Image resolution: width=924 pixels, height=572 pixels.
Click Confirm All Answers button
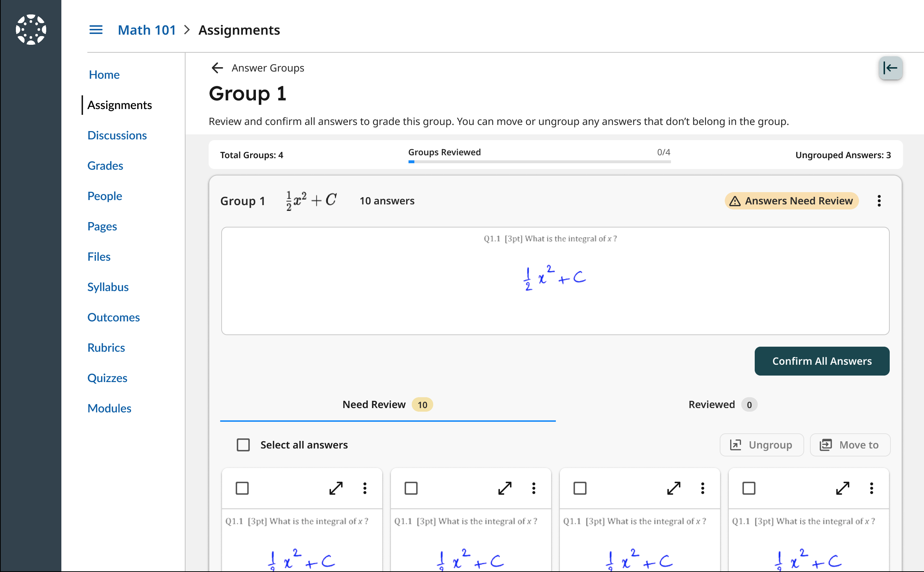pyautogui.click(x=821, y=361)
